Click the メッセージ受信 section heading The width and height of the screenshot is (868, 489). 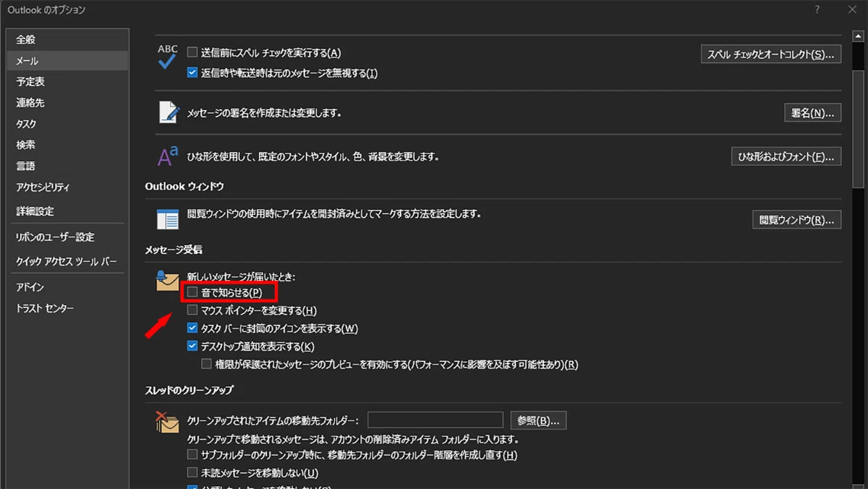tap(174, 250)
